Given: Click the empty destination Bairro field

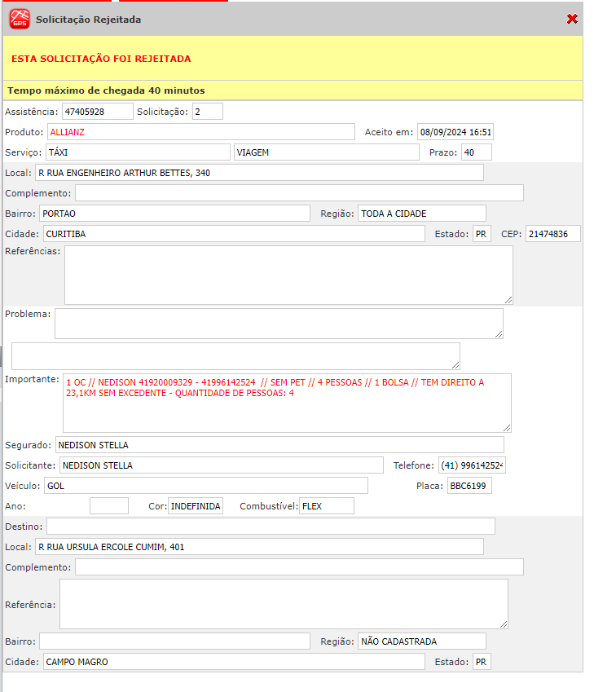Looking at the screenshot, I should (174, 641).
